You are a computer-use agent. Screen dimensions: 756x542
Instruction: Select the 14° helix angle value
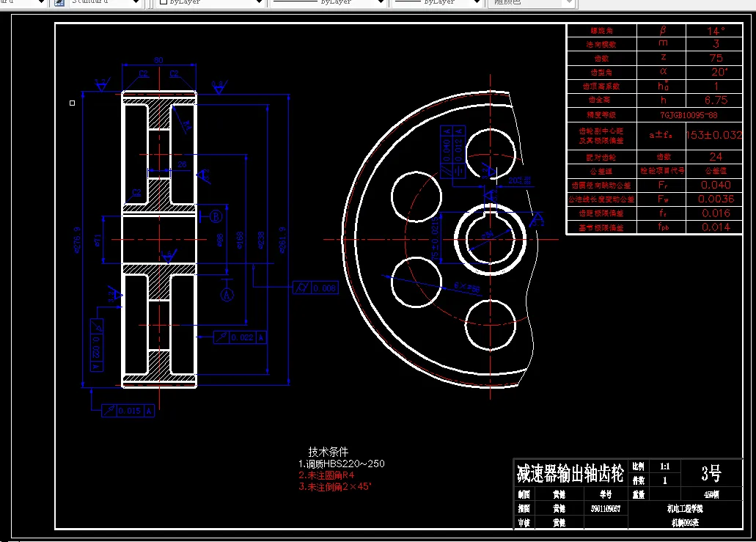pyautogui.click(x=716, y=30)
